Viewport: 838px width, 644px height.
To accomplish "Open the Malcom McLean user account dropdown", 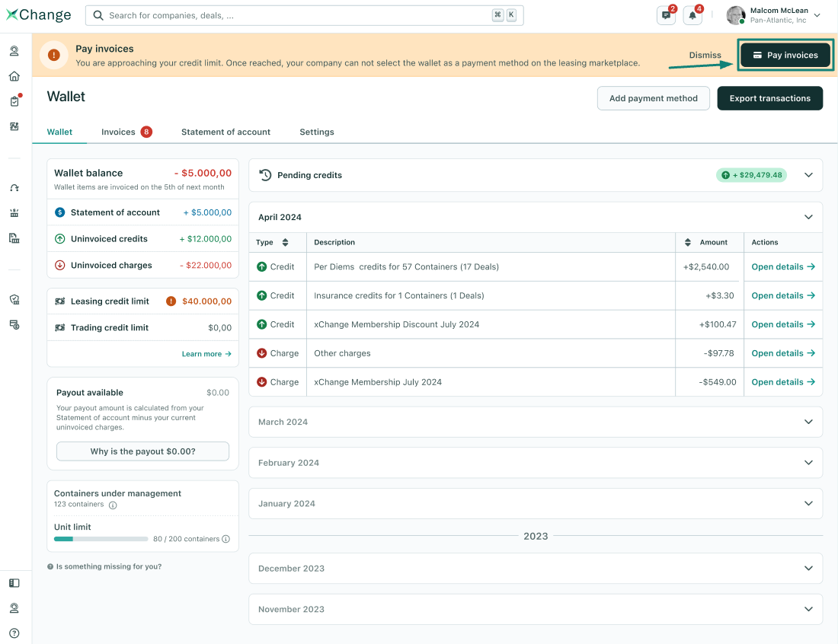I will pyautogui.click(x=817, y=15).
